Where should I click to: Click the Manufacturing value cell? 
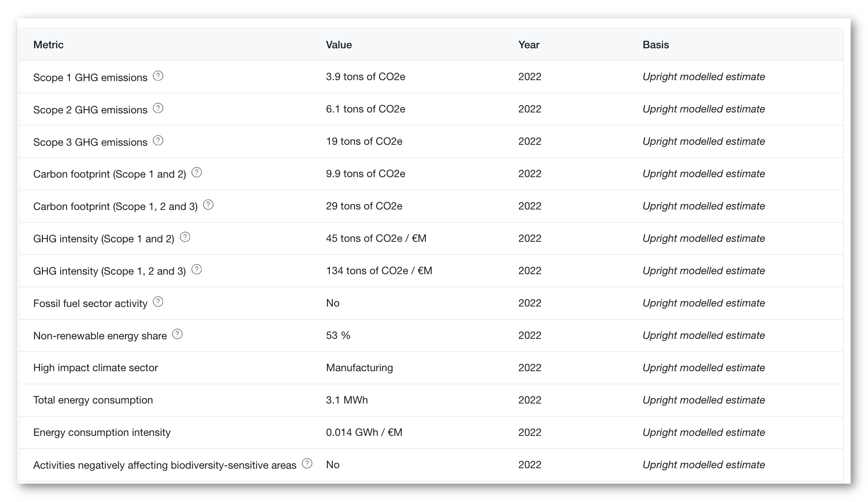click(359, 368)
